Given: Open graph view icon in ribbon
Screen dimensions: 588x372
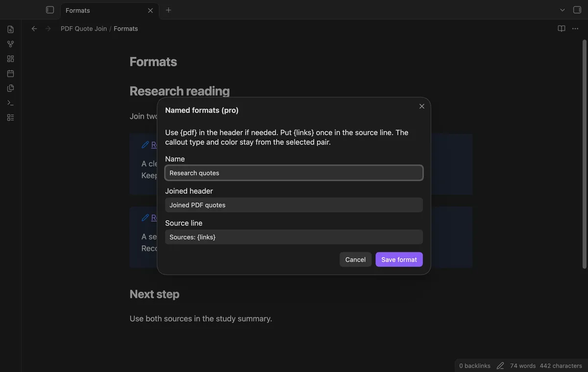Looking at the screenshot, I should (10, 44).
